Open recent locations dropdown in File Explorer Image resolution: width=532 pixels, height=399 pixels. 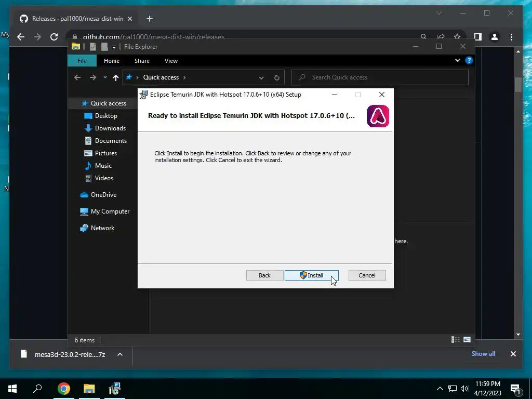point(105,77)
